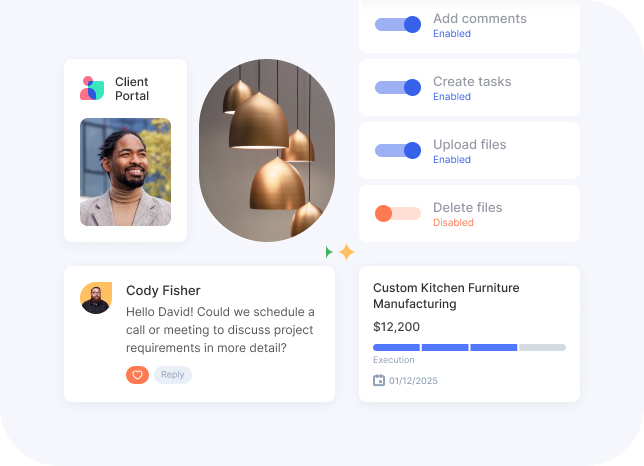Click the Client Portal logo icon
Image resolution: width=644 pixels, height=466 pixels.
pos(92,88)
